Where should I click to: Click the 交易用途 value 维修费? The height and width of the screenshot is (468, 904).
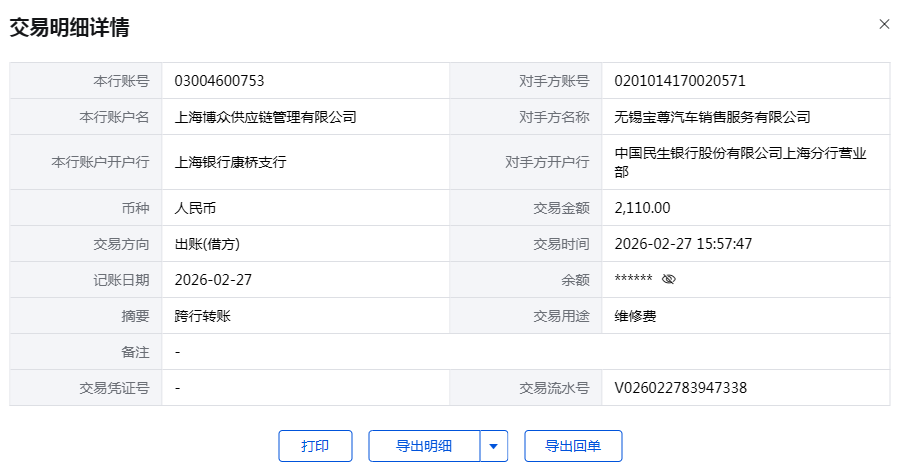(635, 316)
